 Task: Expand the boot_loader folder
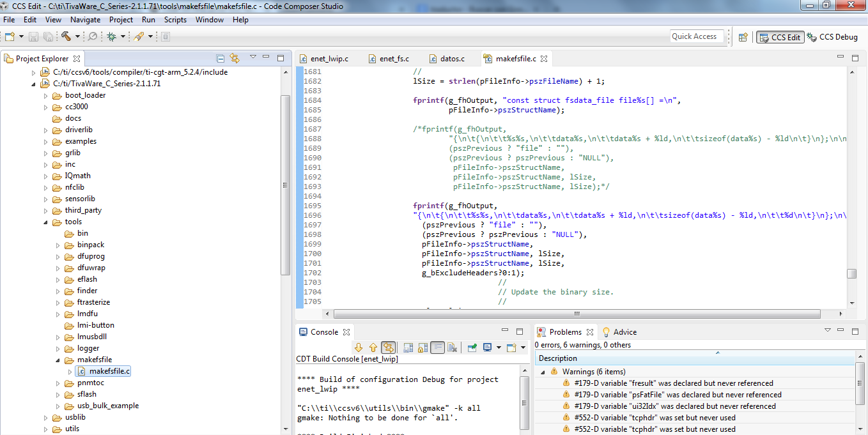46,96
